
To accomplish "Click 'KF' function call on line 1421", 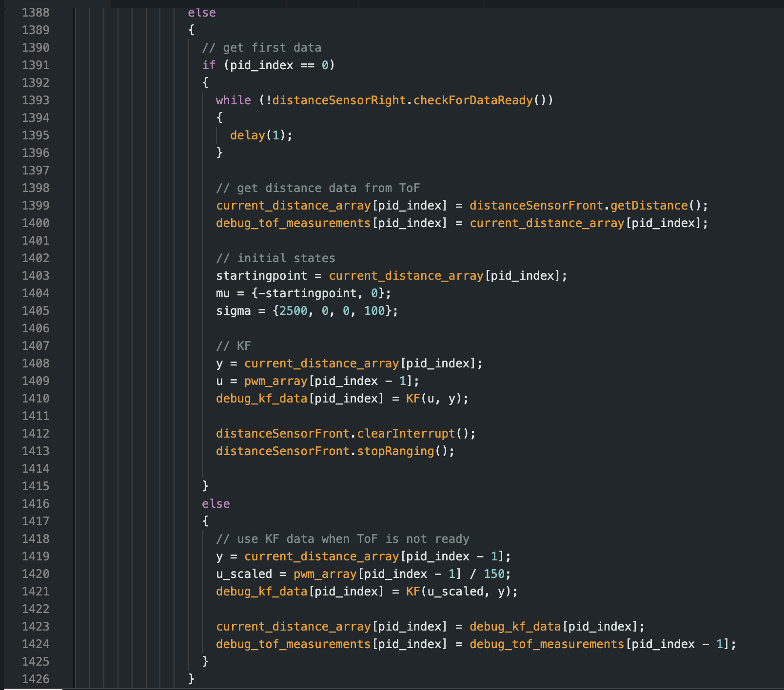I will (413, 592).
